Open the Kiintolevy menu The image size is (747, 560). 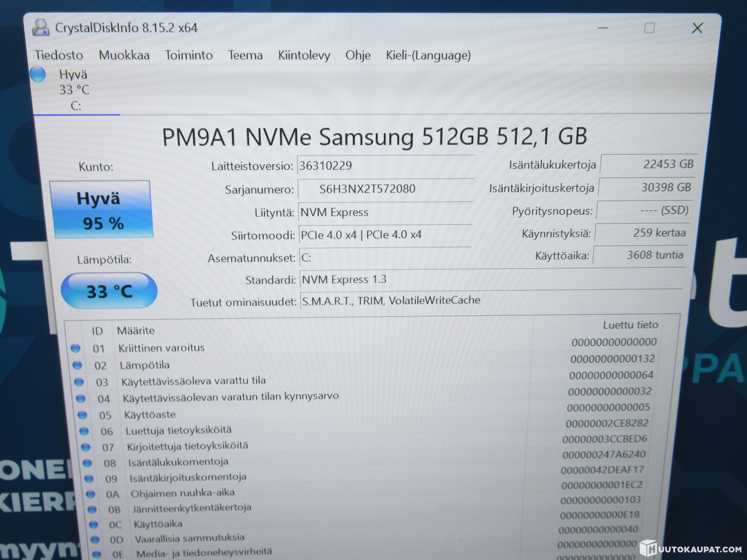click(x=304, y=55)
